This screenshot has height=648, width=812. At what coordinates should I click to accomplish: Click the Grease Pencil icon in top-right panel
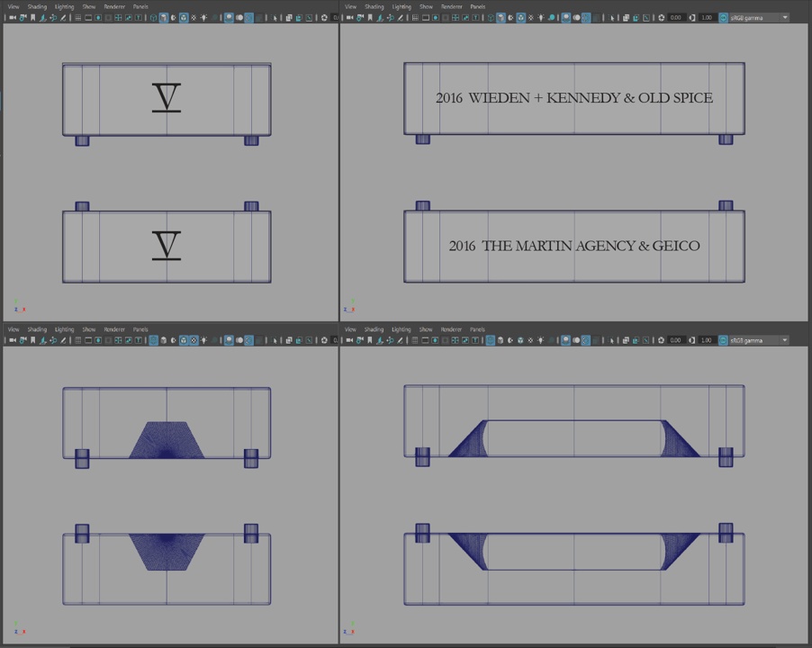click(x=400, y=17)
